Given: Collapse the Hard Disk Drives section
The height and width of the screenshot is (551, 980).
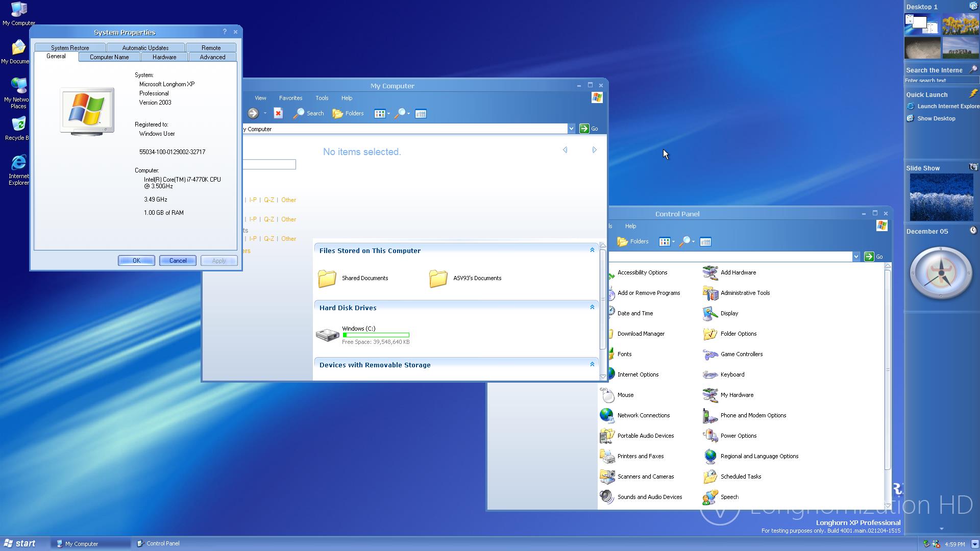Looking at the screenshot, I should tap(592, 308).
